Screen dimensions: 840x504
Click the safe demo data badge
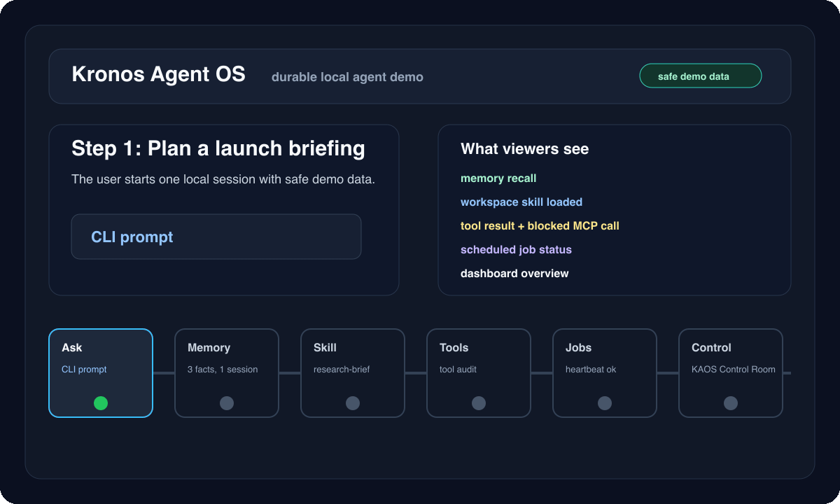click(x=701, y=76)
